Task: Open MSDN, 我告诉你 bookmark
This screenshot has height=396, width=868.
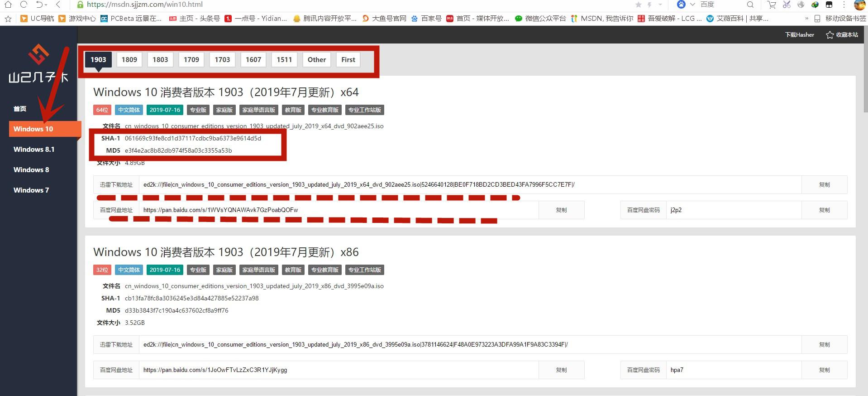Action: point(602,19)
